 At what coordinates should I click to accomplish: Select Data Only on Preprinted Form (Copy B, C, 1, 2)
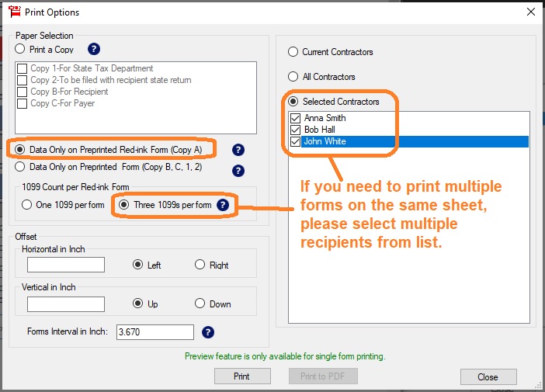point(20,167)
